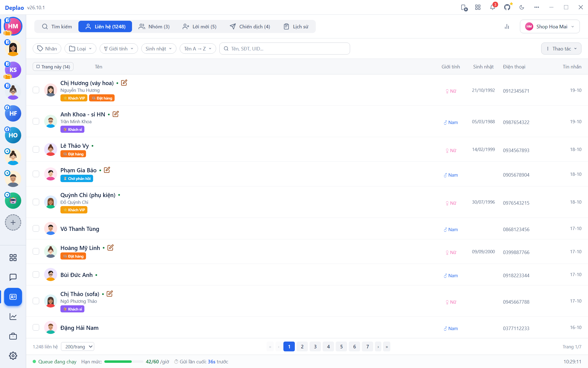
Task: Open Đặng Hải Nam contact avatar
Action: [51, 328]
